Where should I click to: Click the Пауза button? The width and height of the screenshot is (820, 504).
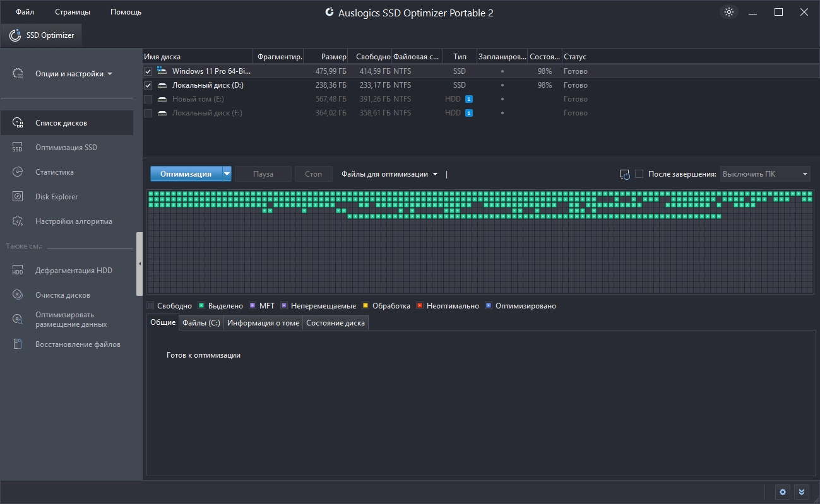click(263, 174)
